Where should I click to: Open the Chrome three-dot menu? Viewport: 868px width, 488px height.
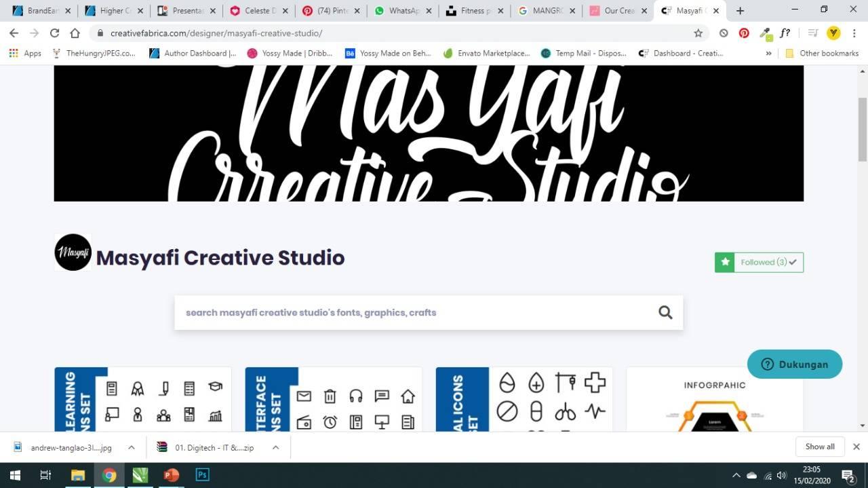[x=854, y=33]
